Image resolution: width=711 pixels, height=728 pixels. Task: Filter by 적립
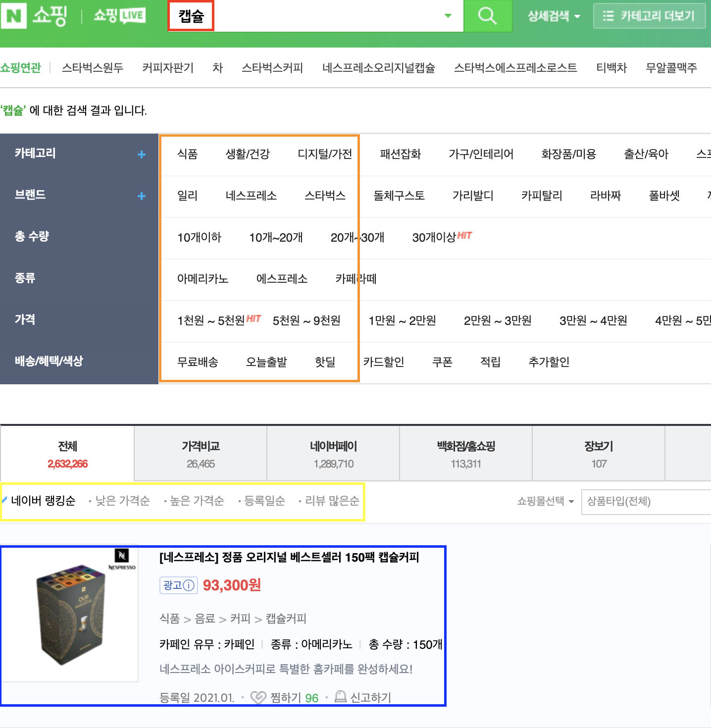[x=491, y=362]
